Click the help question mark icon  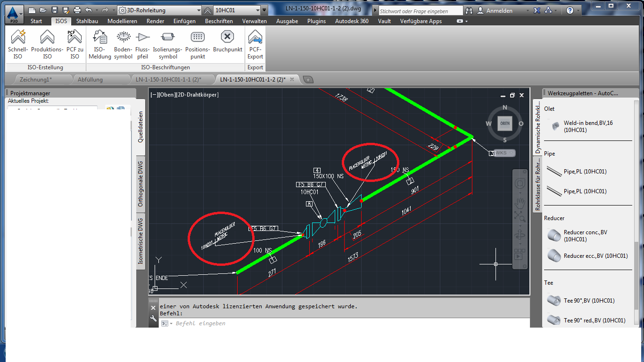570,10
